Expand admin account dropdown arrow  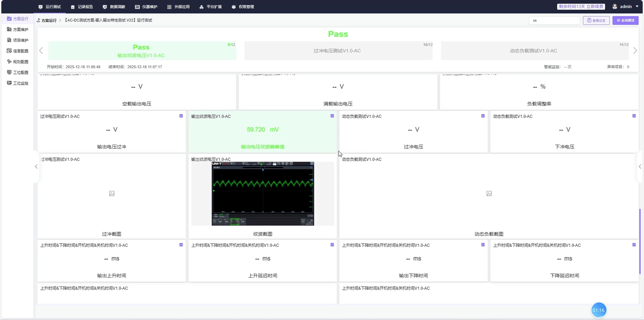(x=637, y=6)
